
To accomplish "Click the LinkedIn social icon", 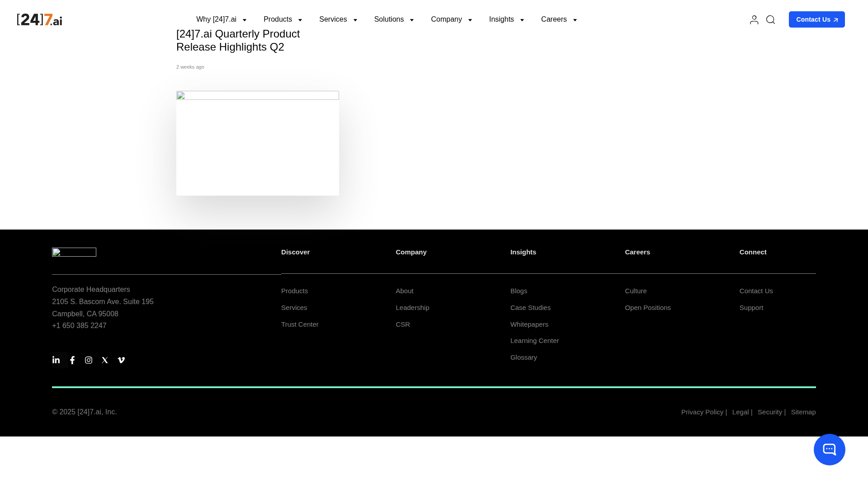I will point(57,360).
